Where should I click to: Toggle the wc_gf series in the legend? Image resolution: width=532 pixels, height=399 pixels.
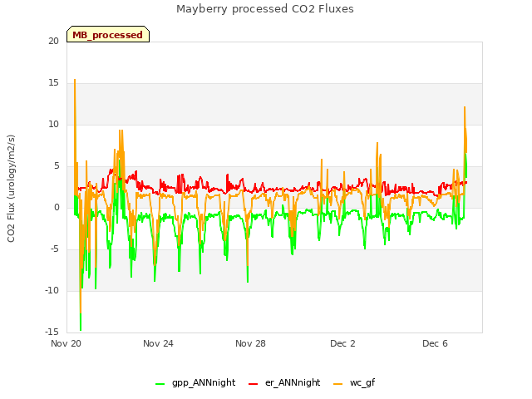pyautogui.click(x=354, y=383)
